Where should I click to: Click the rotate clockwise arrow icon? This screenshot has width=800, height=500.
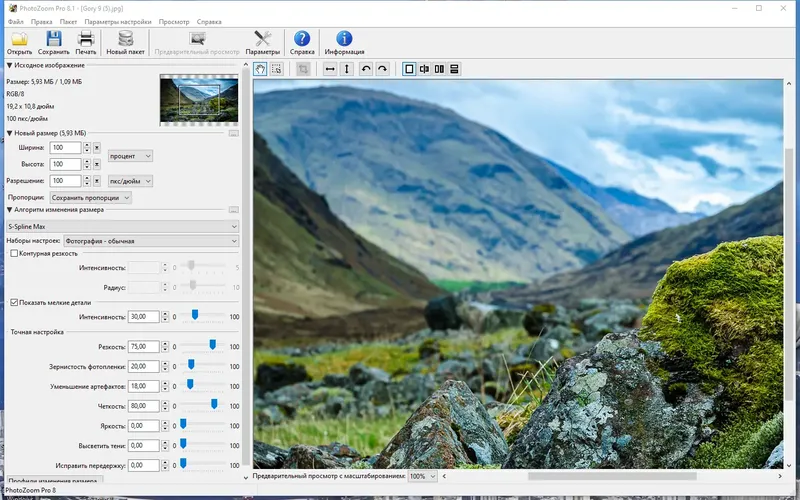tap(382, 69)
